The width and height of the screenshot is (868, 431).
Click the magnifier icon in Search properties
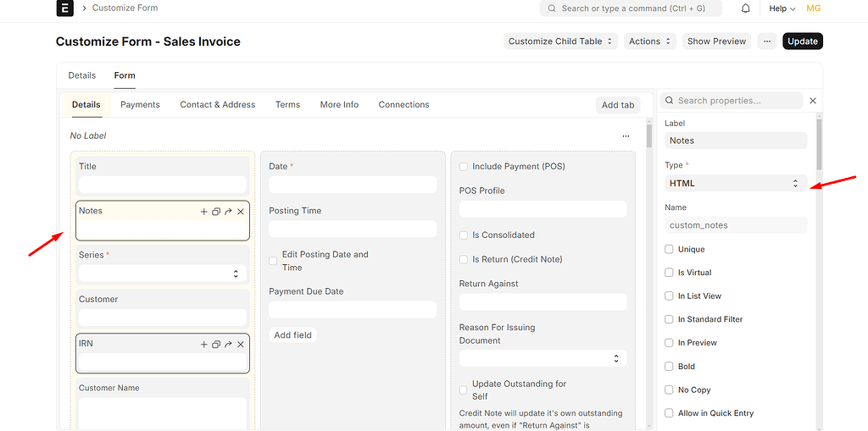tap(670, 101)
